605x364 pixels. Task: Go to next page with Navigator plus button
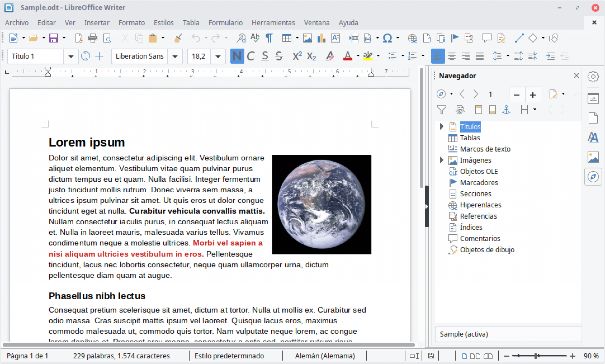tap(534, 95)
